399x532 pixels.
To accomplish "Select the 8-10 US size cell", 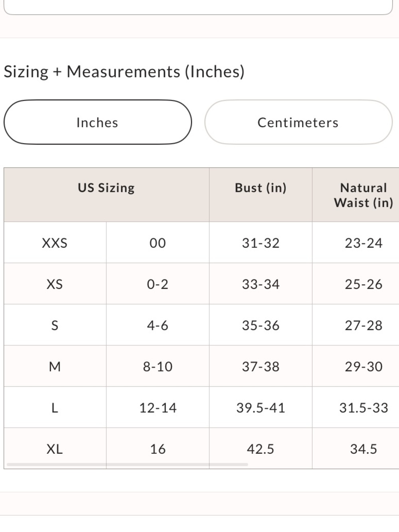I will (158, 366).
